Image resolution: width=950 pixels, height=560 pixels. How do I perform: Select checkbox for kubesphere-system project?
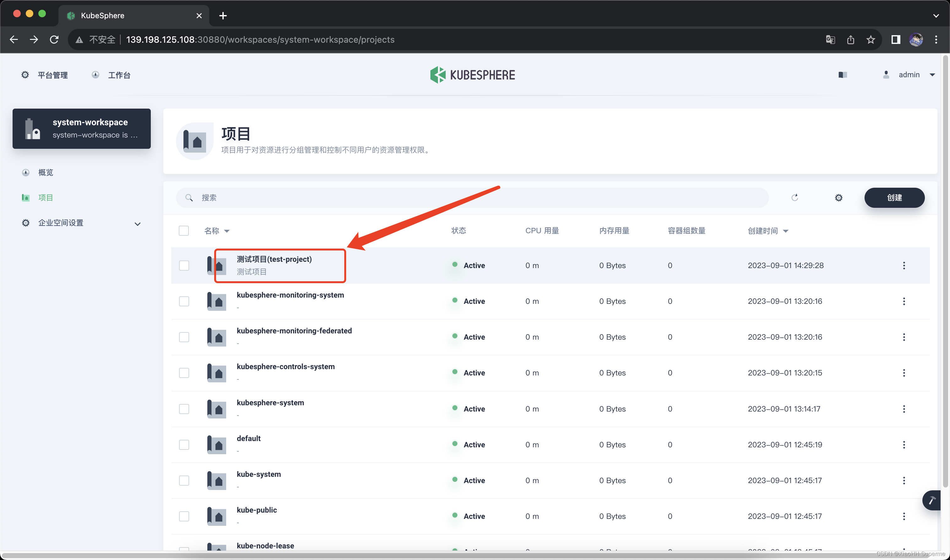[x=184, y=409]
